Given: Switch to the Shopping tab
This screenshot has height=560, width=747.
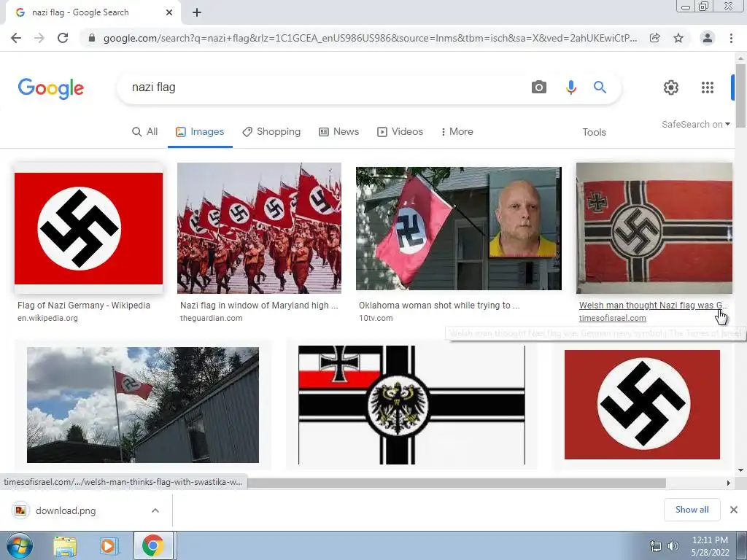Looking at the screenshot, I should pyautogui.click(x=271, y=132).
